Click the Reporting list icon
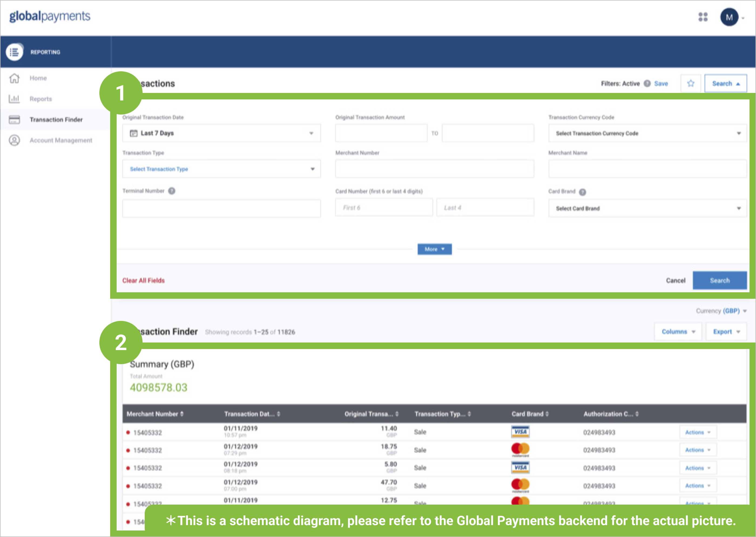Viewport: 756px width, 537px height. click(14, 52)
